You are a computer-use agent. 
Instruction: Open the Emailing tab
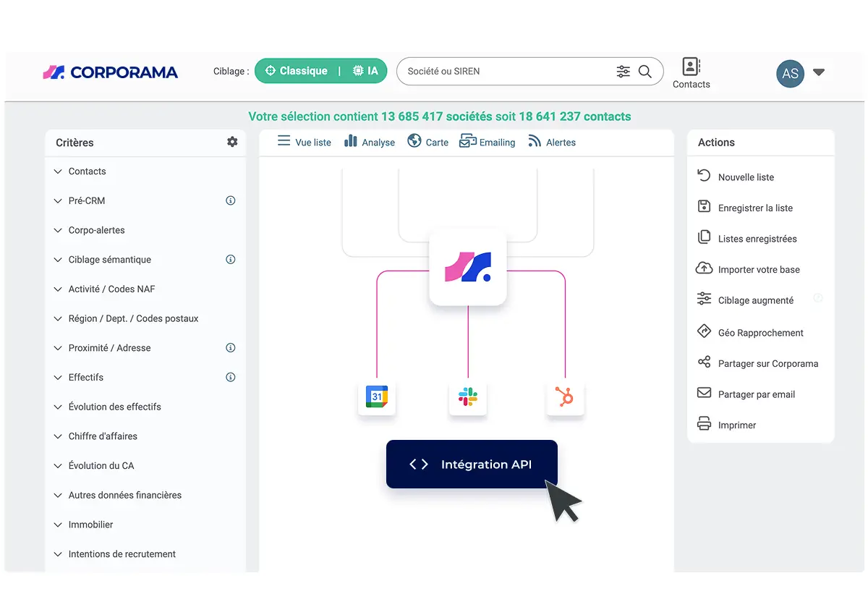pos(488,142)
